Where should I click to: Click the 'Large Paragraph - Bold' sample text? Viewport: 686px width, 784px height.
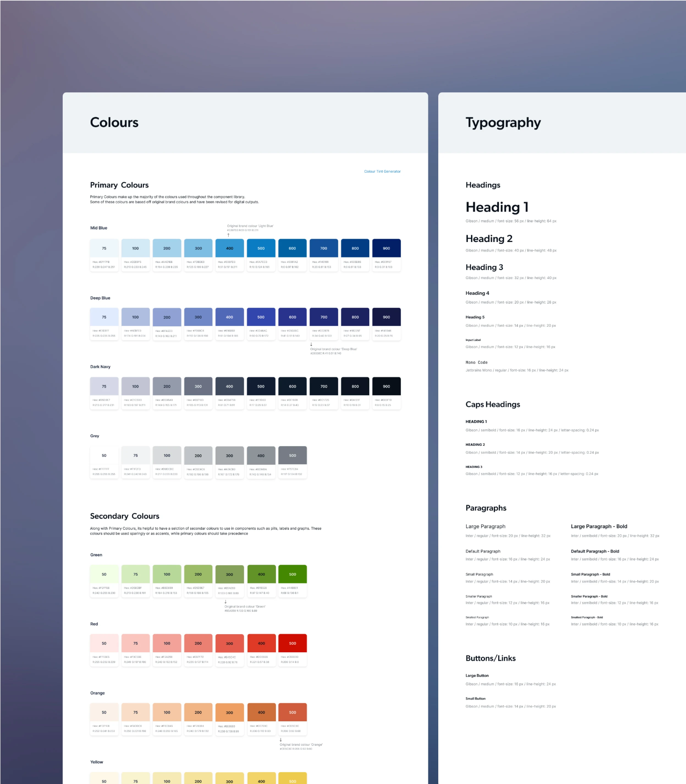coord(599,527)
